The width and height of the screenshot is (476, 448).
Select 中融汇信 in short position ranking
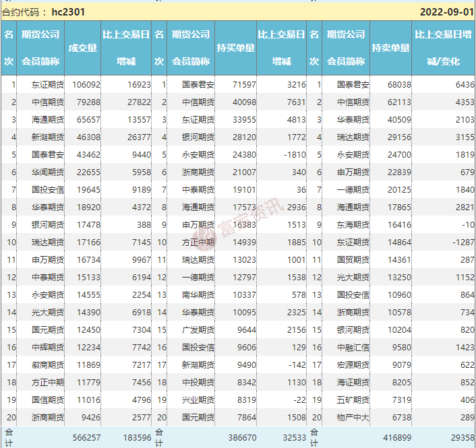coord(353,348)
